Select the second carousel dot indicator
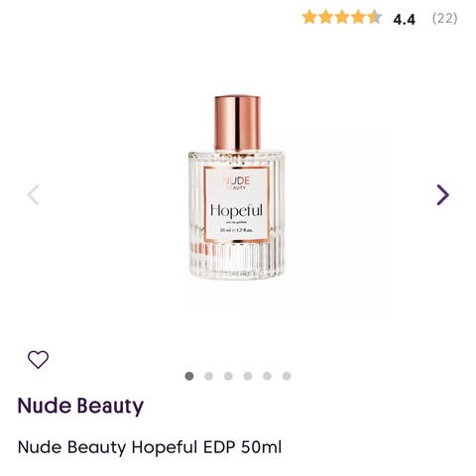The width and height of the screenshot is (476, 476). (x=208, y=376)
